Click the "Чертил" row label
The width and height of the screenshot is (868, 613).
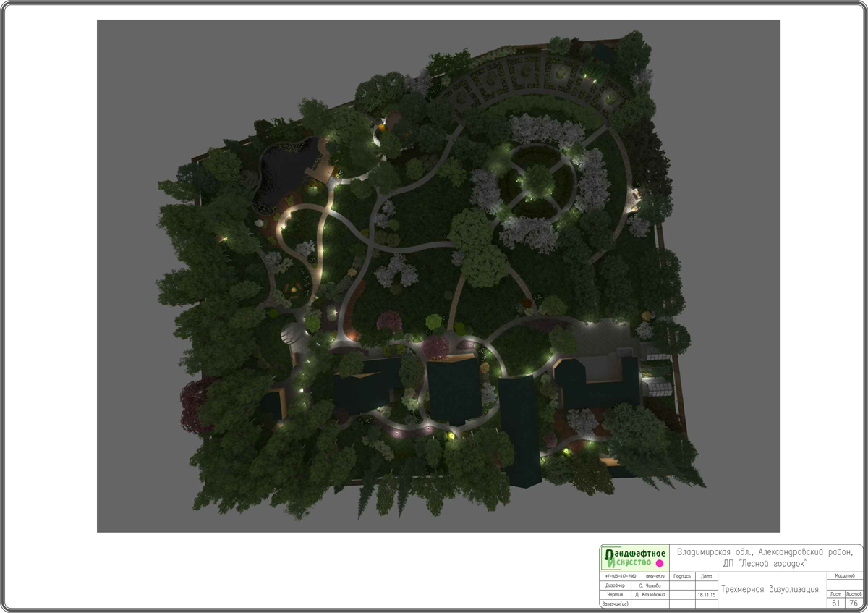pyautogui.click(x=615, y=595)
